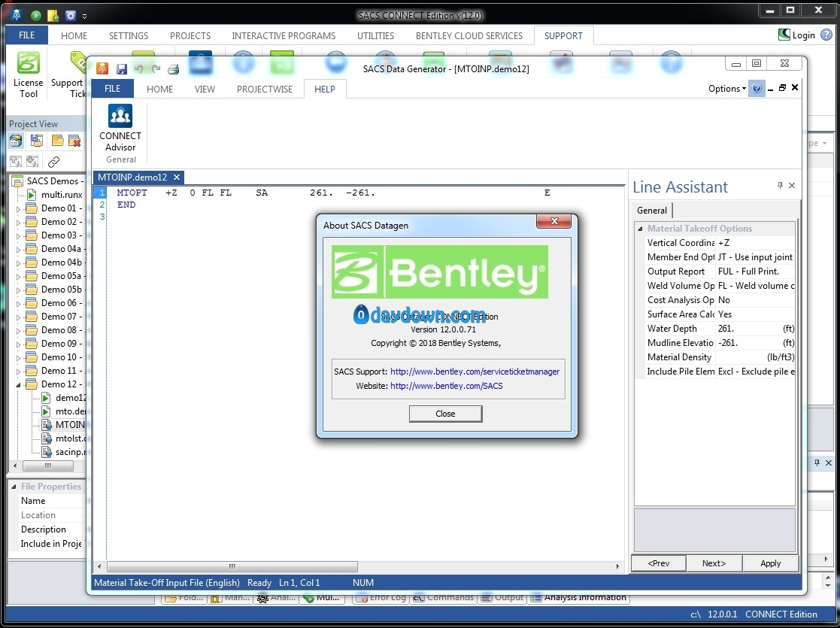840x628 pixels.
Task: Open the PROJECTWISE tab
Action: pyautogui.click(x=265, y=89)
